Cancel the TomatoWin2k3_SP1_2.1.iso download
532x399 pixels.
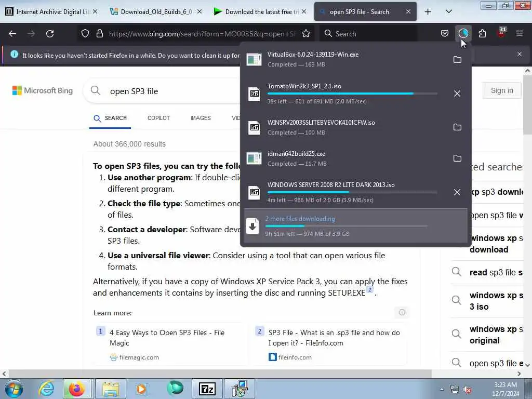[457, 94]
